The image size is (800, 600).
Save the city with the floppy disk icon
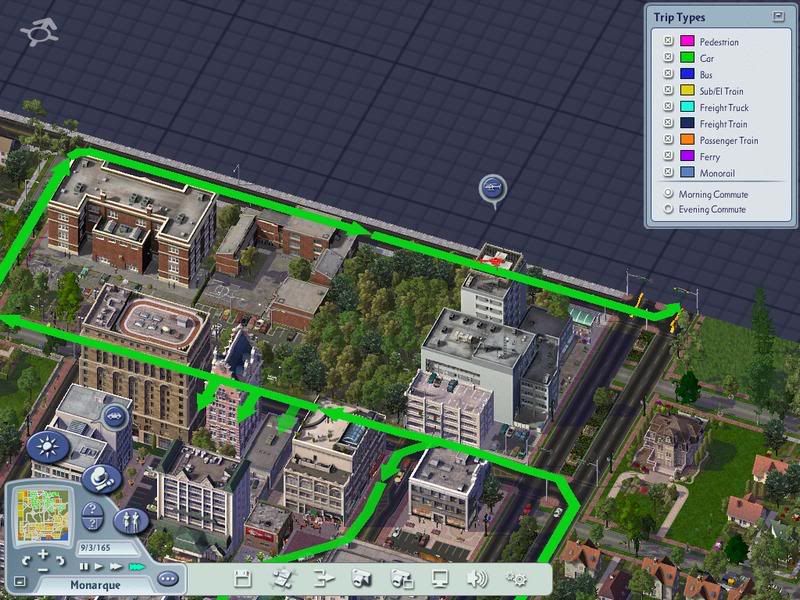pos(243,579)
